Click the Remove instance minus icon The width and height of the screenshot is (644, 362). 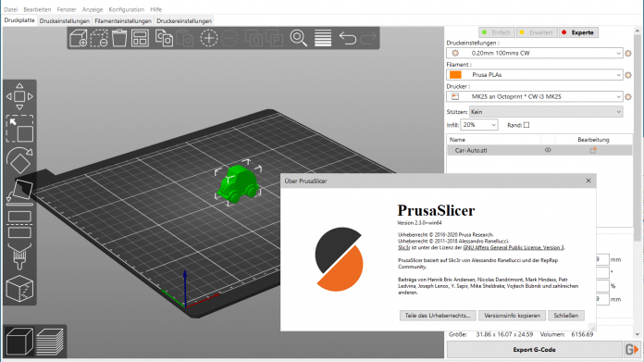pos(229,38)
